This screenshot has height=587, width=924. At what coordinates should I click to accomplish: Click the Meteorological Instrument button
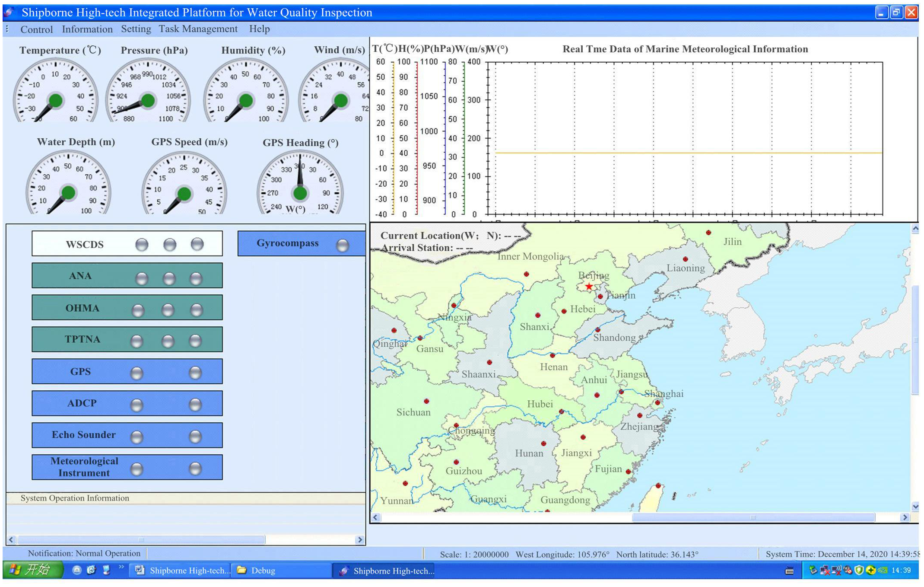[x=84, y=467]
